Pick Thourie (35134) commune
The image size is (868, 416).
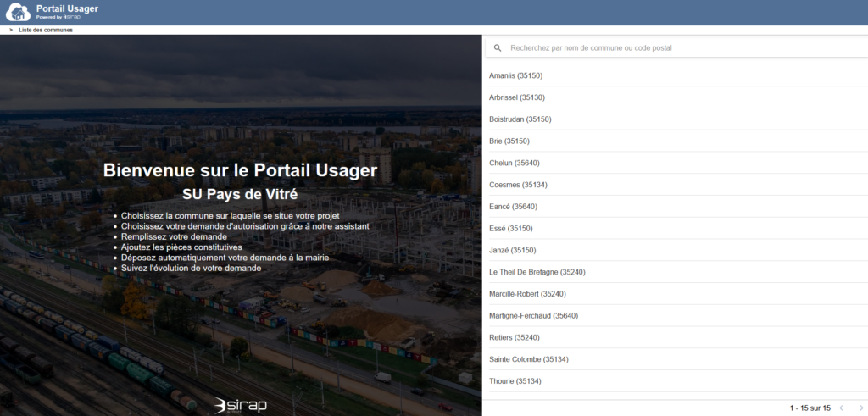(x=515, y=381)
